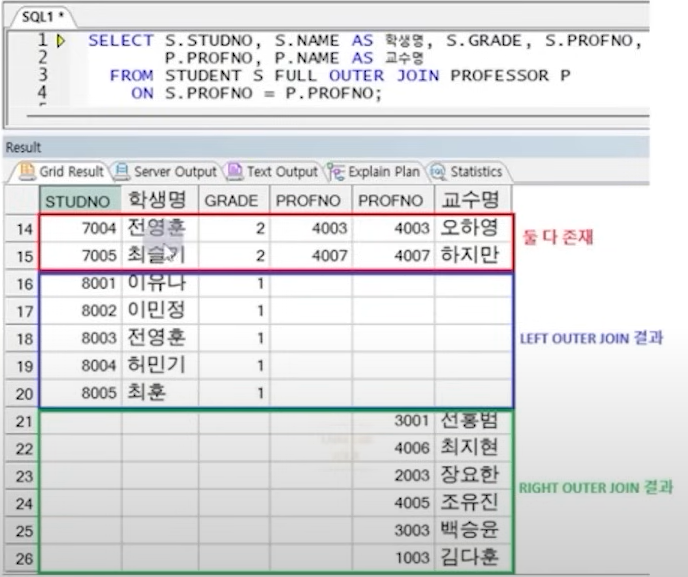688x577 pixels.
Task: Click the professor name cell 조유진
Action: [x=473, y=503]
